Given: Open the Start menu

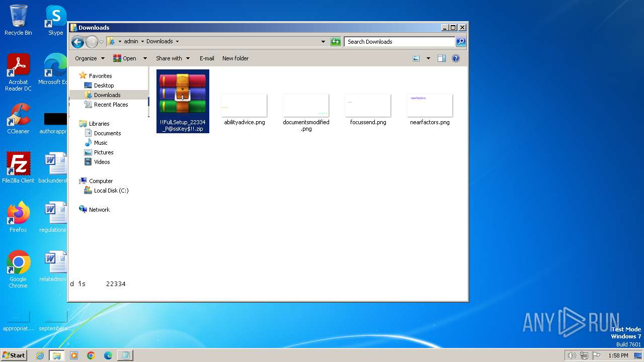Looking at the screenshot, I should tap(14, 355).
